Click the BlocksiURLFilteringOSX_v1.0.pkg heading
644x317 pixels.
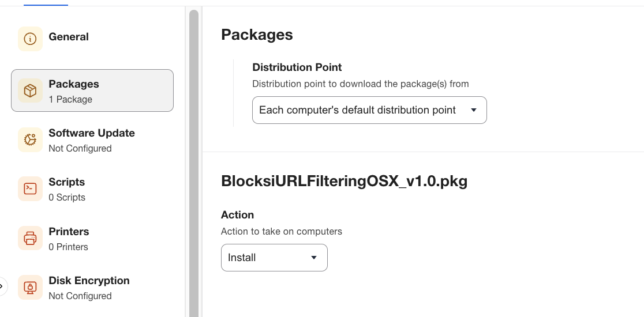344,181
